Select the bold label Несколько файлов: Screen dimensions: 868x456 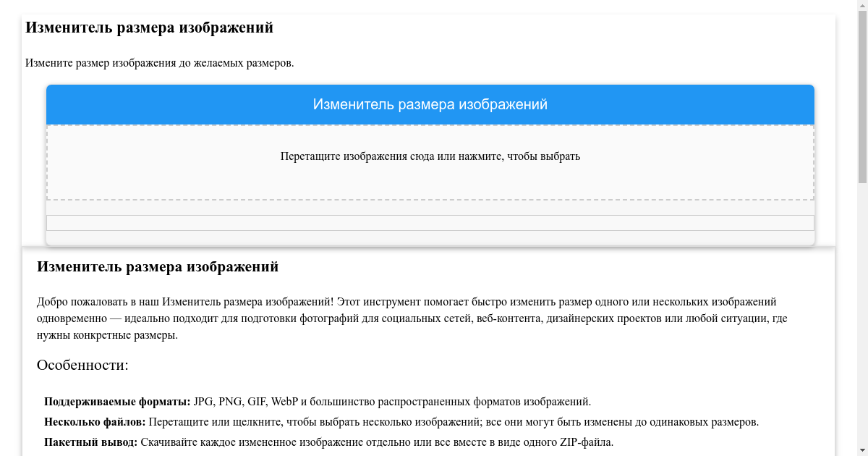coord(95,422)
